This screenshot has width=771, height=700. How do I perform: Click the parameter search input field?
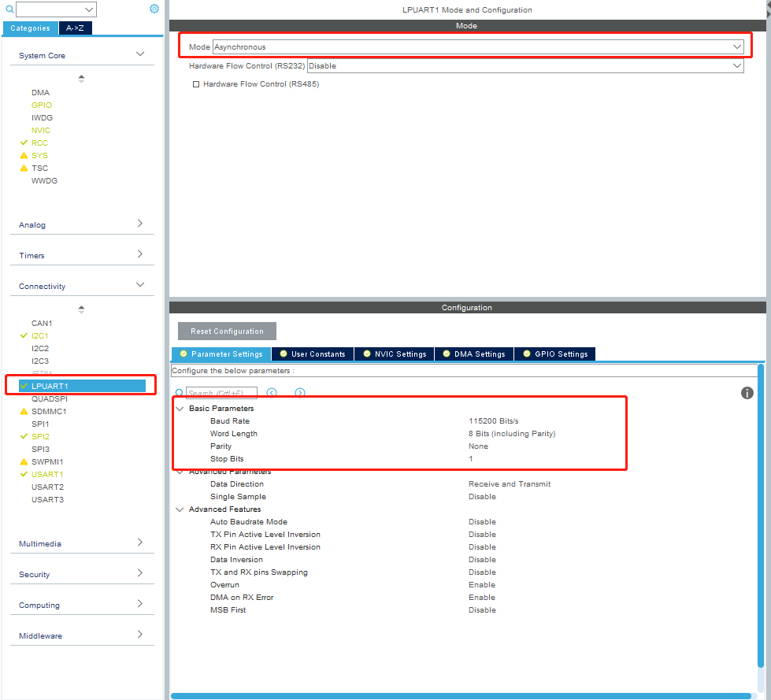221,393
